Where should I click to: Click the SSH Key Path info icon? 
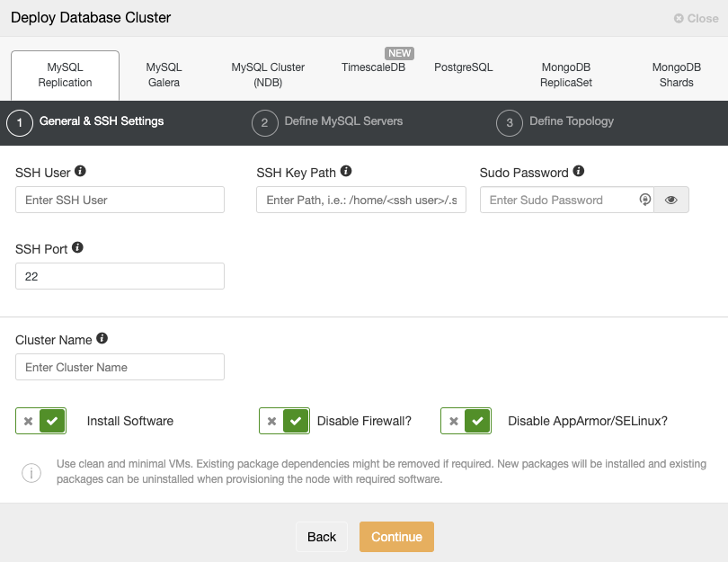coord(346,171)
